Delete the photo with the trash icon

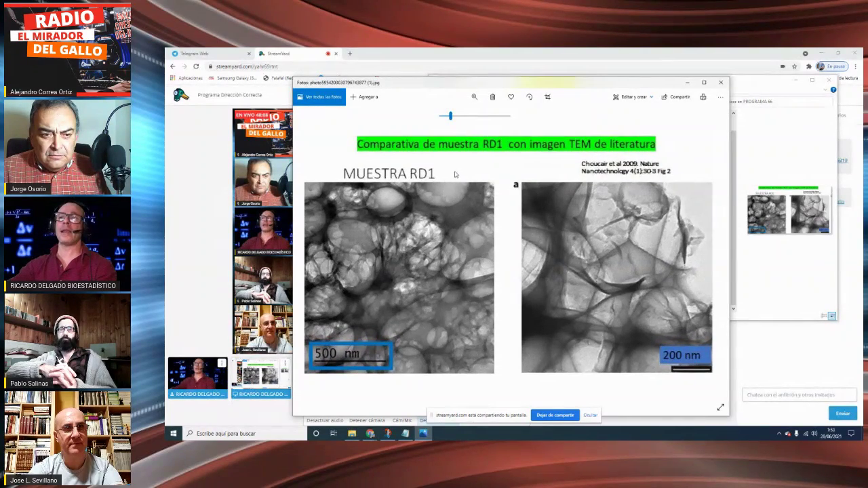pos(492,97)
